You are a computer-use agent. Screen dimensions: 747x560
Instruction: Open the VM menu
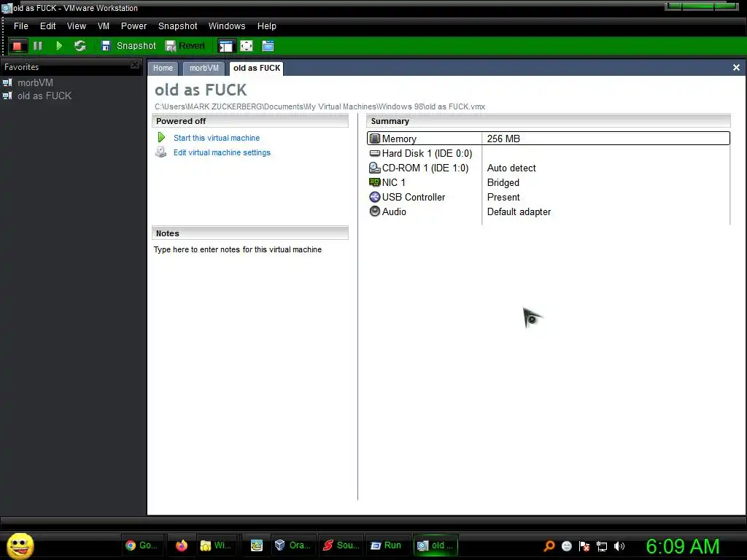coord(104,26)
